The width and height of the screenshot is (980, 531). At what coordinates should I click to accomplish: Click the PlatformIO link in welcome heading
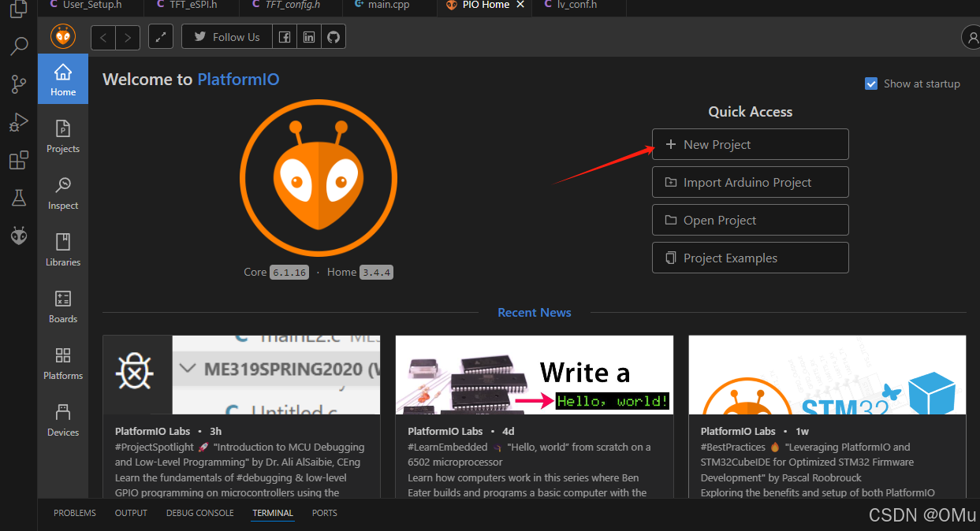[x=238, y=80]
